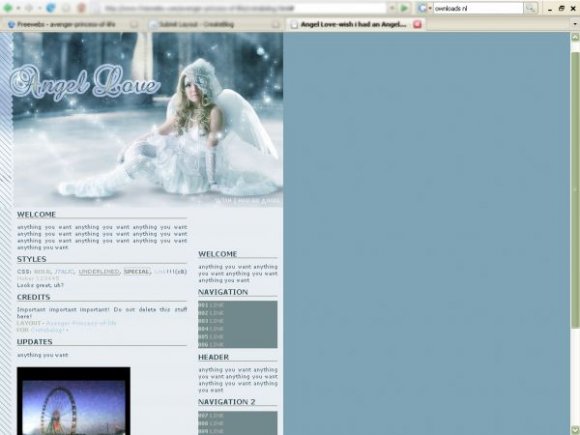Viewport: 580px width, 435px height.
Task: Click the UPDATES section heading
Action: click(34, 341)
